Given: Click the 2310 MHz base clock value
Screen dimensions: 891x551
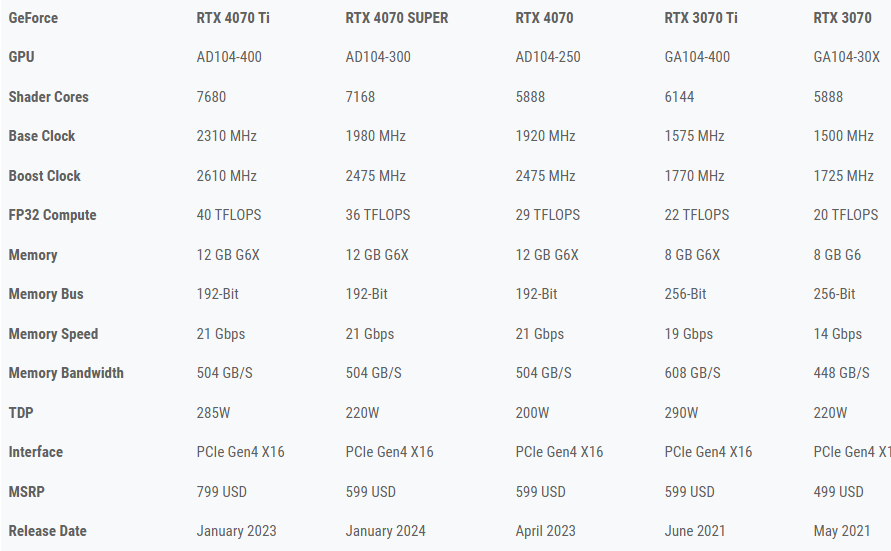Looking at the screenshot, I should (227, 136).
